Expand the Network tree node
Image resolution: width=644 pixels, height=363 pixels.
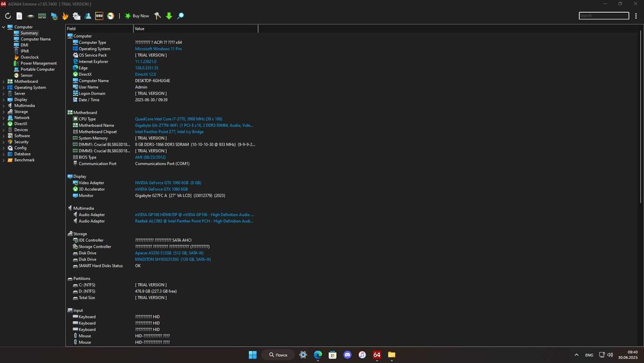[x=4, y=117]
